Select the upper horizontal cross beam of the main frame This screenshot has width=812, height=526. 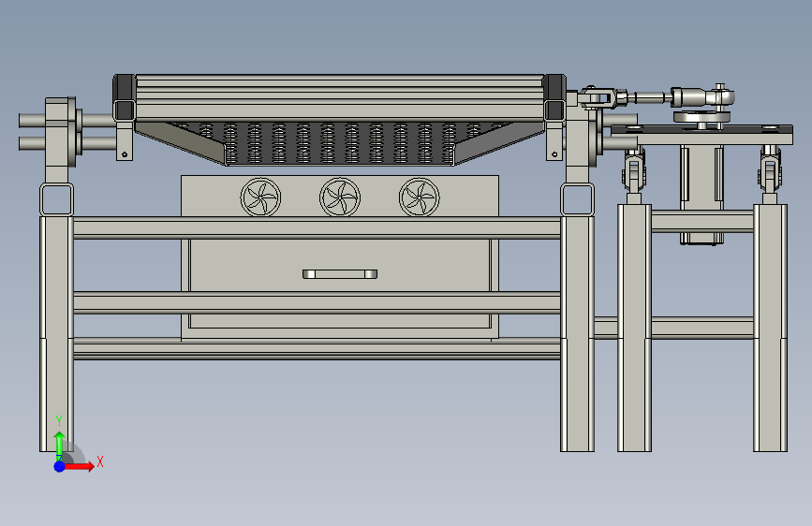317,227
